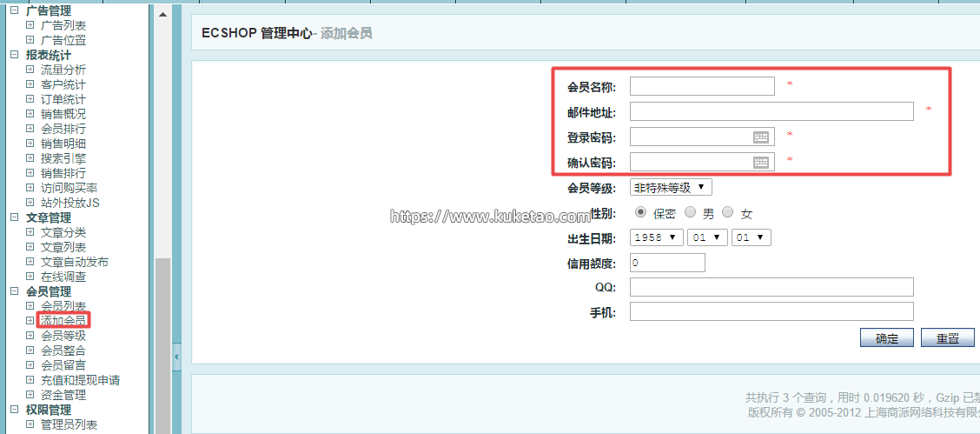Open 会员排行 report
Image resolution: width=980 pixels, height=434 pixels.
[x=63, y=129]
